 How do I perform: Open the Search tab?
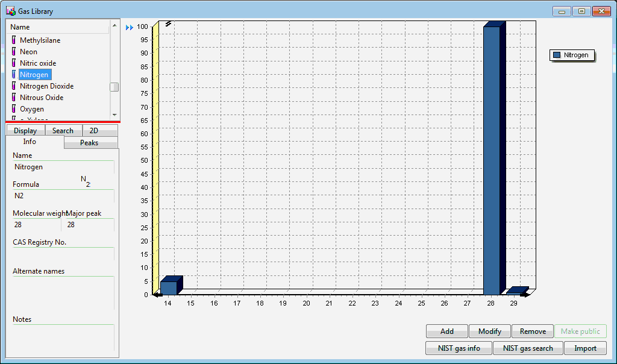tap(63, 131)
